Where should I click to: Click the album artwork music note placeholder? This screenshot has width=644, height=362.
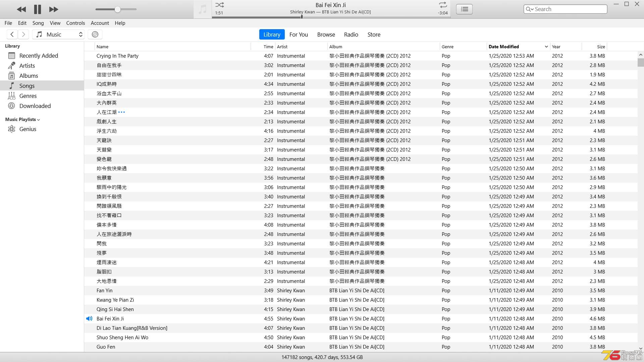coord(203,9)
